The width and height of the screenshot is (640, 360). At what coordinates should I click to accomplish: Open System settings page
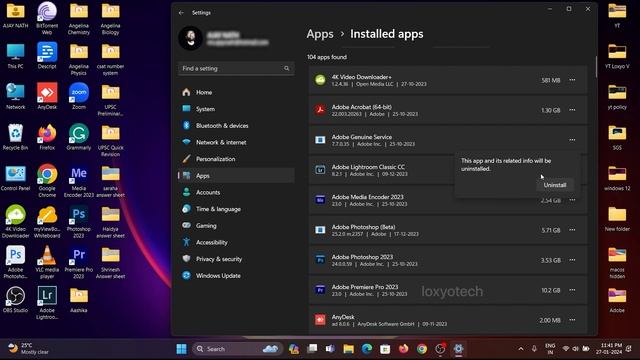tap(236, 109)
